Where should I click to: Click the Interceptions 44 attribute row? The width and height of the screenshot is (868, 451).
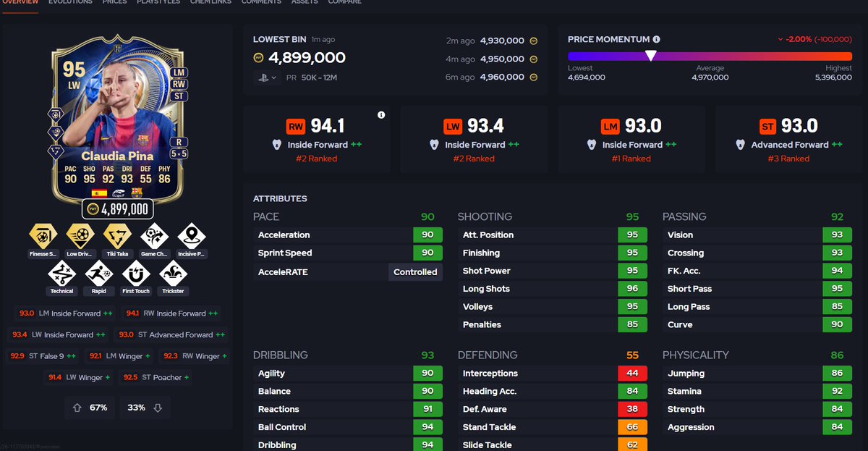[x=553, y=374]
